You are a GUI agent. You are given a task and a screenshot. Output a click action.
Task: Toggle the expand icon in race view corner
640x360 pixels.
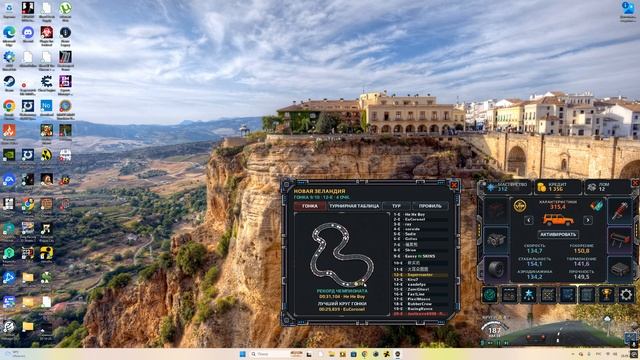click(630, 337)
